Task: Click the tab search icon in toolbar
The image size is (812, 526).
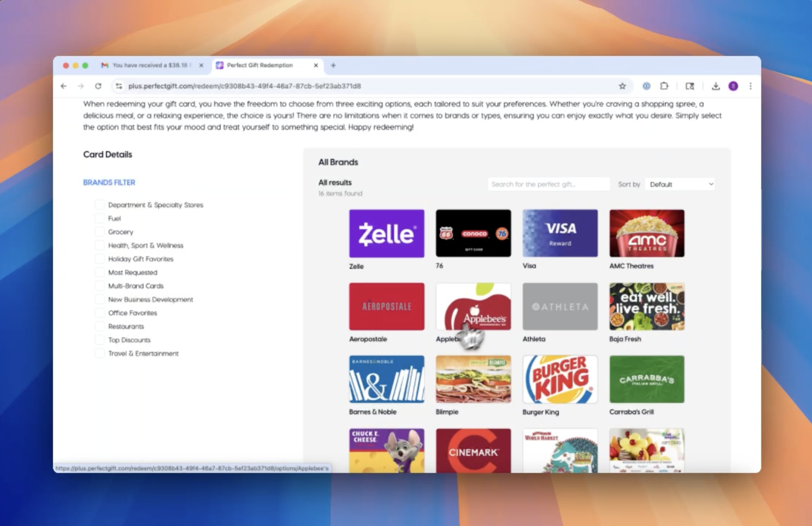Action: click(x=690, y=86)
